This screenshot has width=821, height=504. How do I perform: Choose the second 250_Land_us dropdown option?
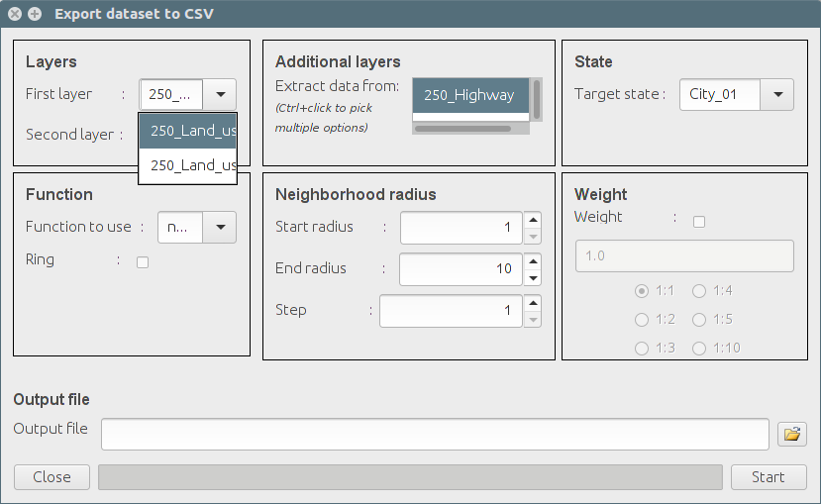coord(188,166)
